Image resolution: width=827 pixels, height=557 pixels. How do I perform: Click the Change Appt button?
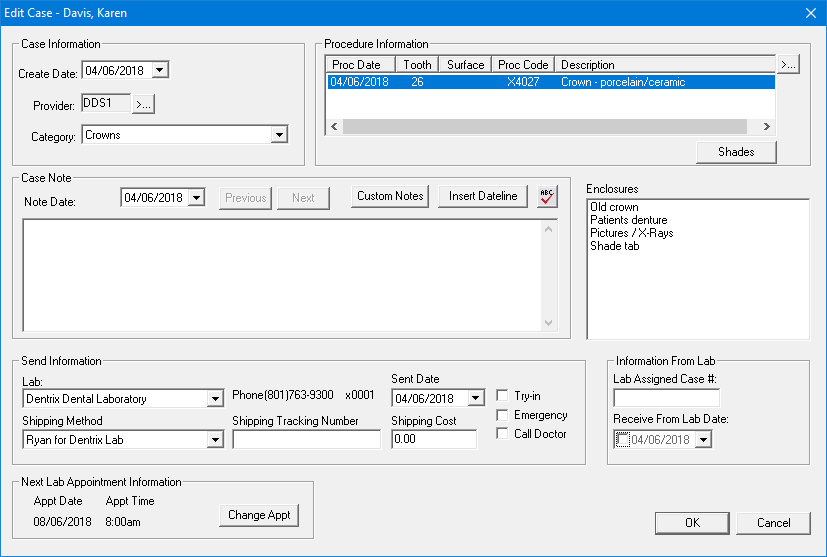(x=259, y=515)
